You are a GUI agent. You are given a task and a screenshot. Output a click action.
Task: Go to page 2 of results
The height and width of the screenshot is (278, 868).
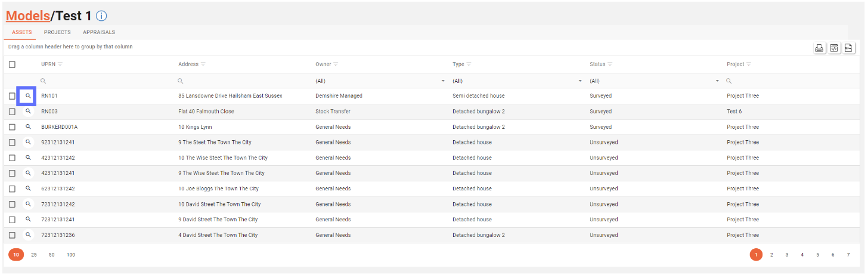pyautogui.click(x=771, y=255)
